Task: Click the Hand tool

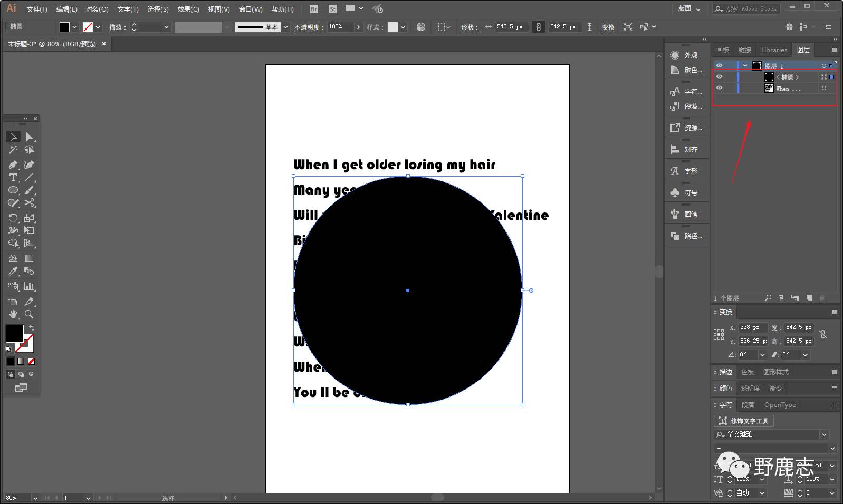Action: (13, 314)
